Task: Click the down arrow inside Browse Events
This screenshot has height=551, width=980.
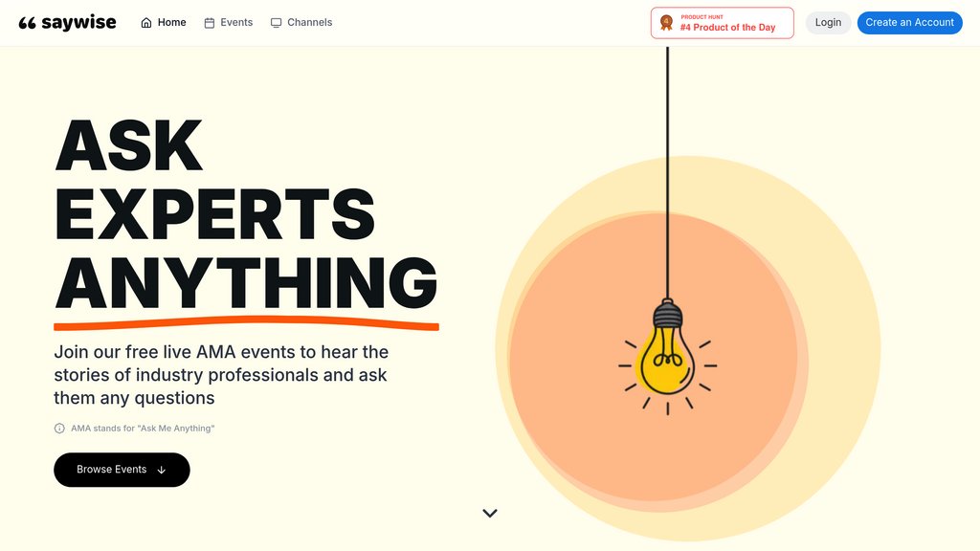Action: (x=161, y=470)
